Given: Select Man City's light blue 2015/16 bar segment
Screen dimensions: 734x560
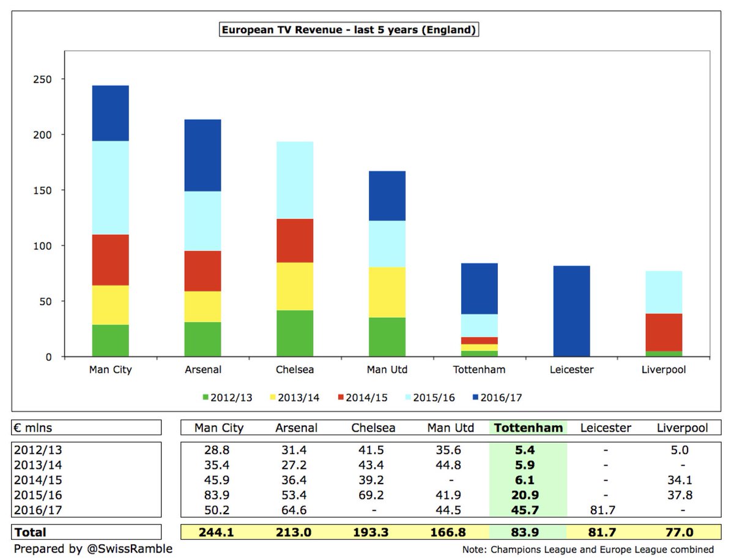Looking at the screenshot, I should point(111,188).
